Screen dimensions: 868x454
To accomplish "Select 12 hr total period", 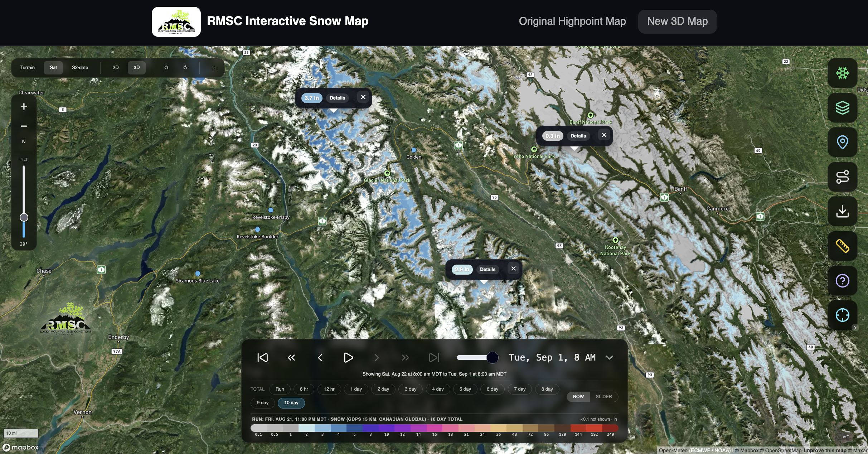I will pyautogui.click(x=329, y=389).
